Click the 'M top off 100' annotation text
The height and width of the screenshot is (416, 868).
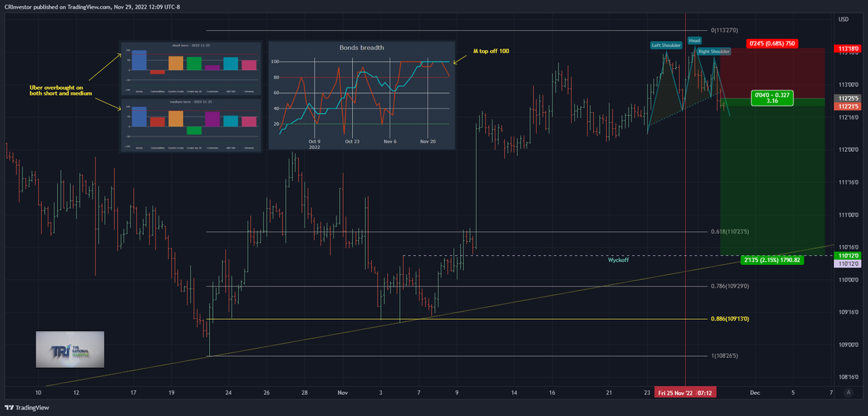491,52
